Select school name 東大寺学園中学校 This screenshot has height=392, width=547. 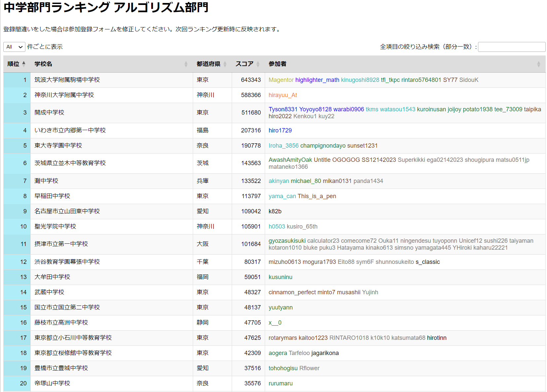58,146
